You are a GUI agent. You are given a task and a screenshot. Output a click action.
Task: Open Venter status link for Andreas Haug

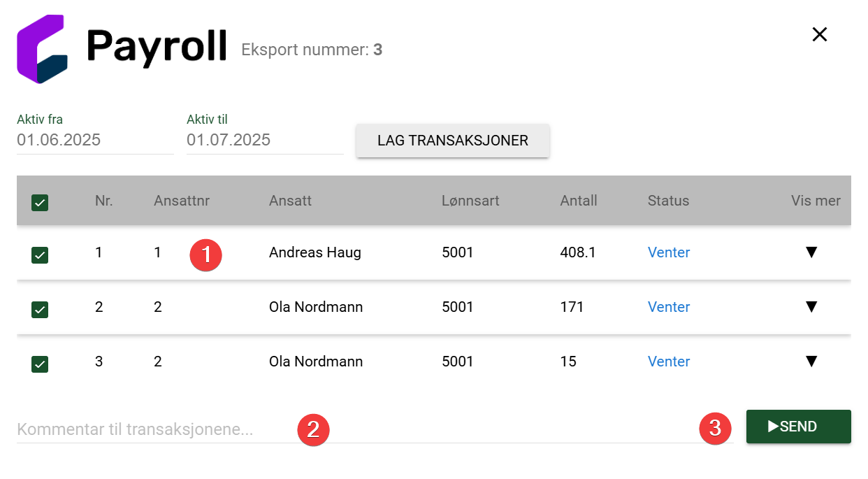669,252
